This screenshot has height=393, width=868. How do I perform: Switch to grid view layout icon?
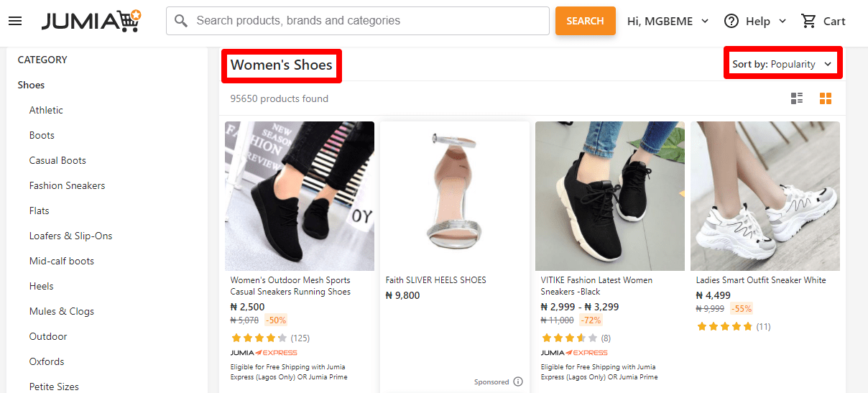pyautogui.click(x=826, y=98)
